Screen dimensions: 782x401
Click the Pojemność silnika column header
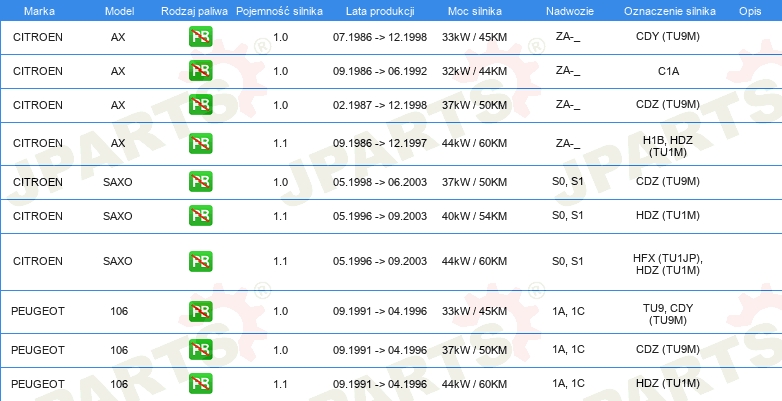pyautogui.click(x=279, y=11)
